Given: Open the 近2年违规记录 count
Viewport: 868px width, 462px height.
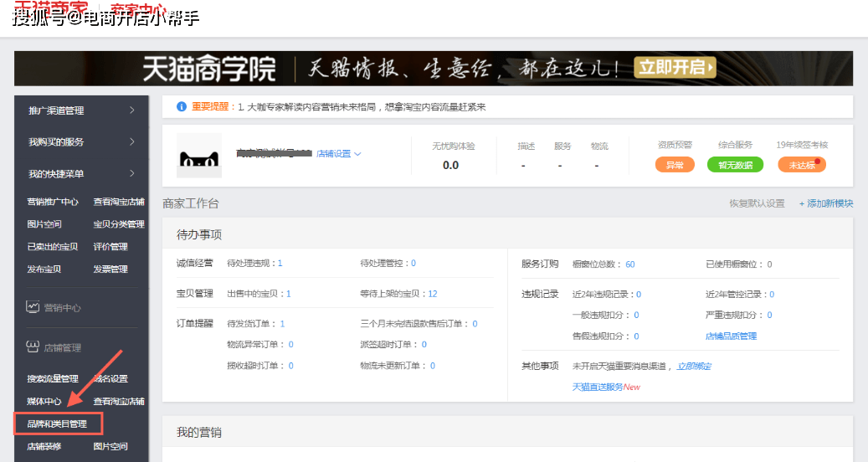Looking at the screenshot, I should [639, 295].
